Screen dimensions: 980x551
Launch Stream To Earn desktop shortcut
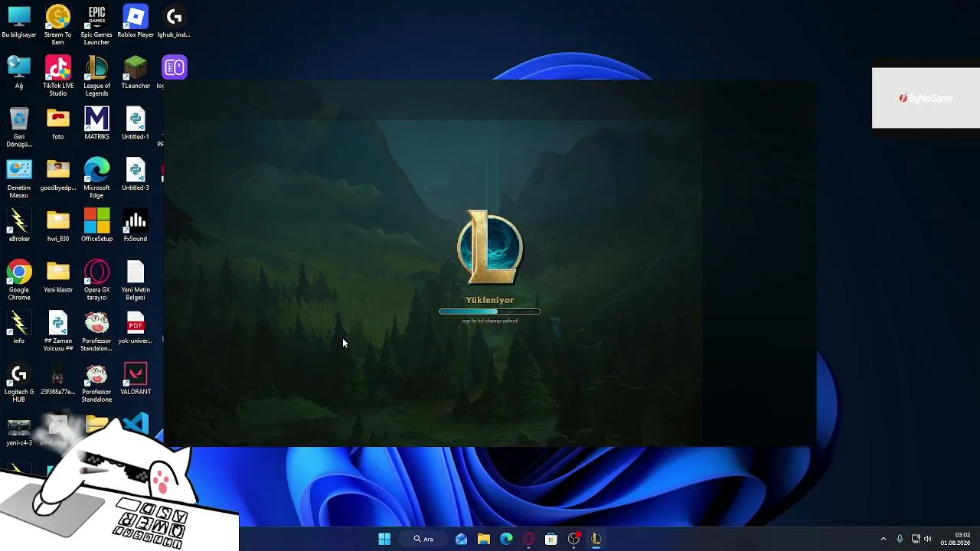[x=58, y=25]
